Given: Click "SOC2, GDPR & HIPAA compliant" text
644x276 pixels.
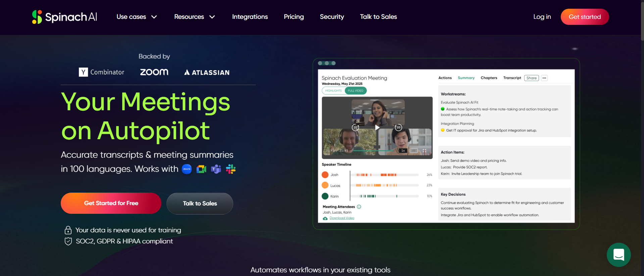Looking at the screenshot, I should [x=124, y=241].
